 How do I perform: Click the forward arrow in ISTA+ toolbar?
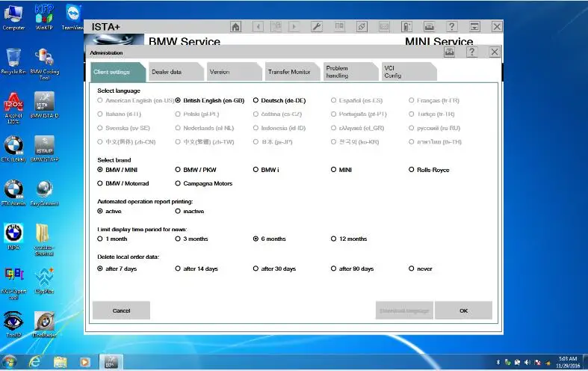(294, 27)
